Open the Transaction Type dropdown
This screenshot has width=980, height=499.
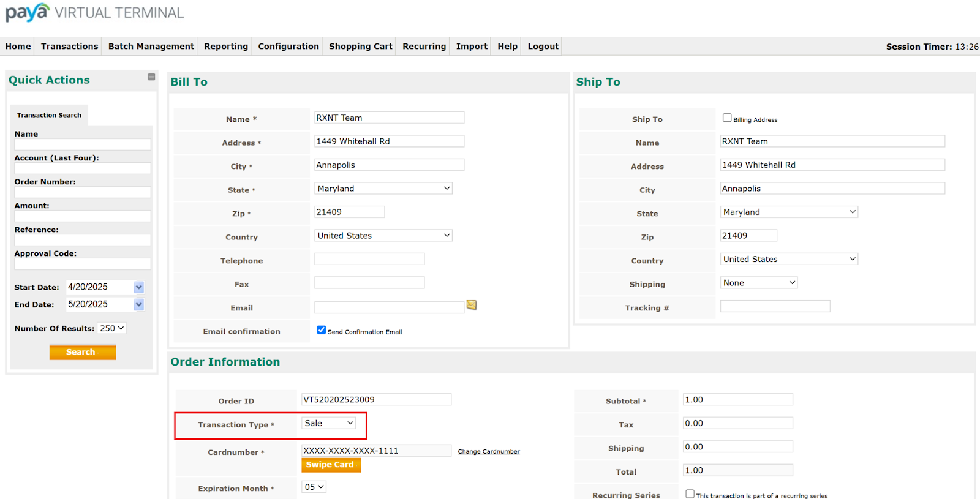coord(329,423)
